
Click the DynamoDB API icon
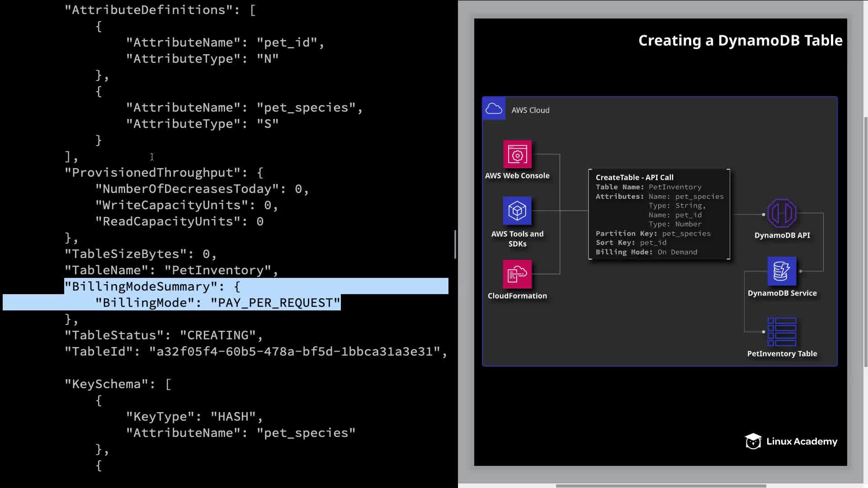coord(782,213)
